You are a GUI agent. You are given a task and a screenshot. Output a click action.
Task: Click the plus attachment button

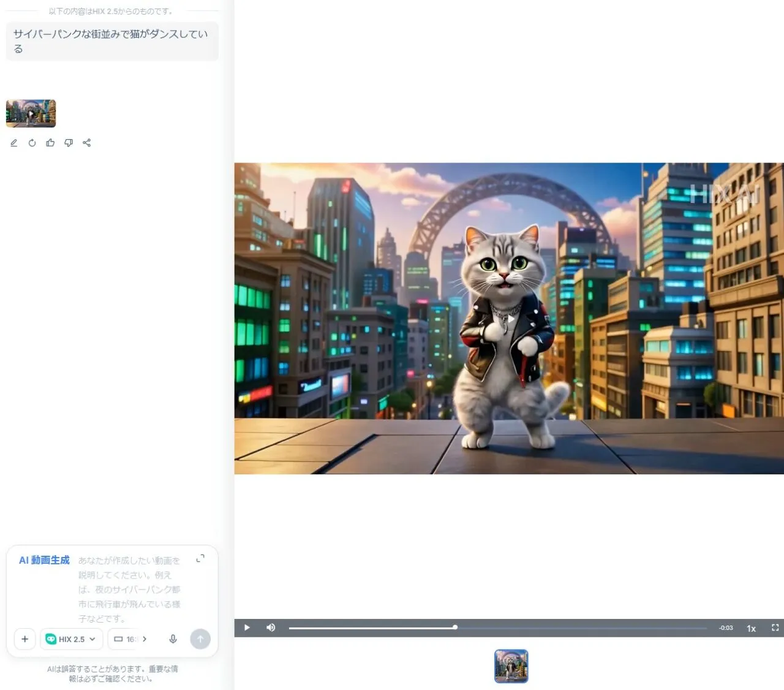coord(24,639)
